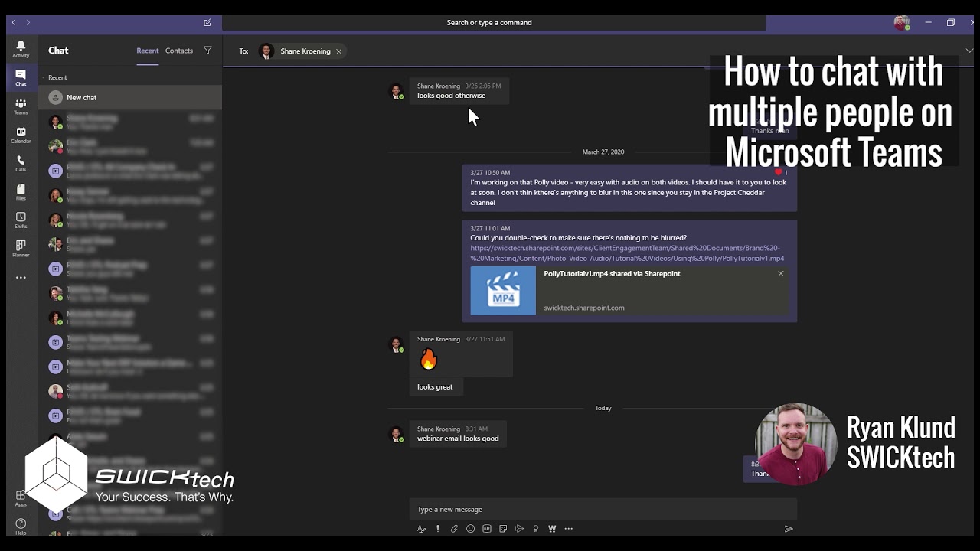Select the New chat entry

[130, 97]
